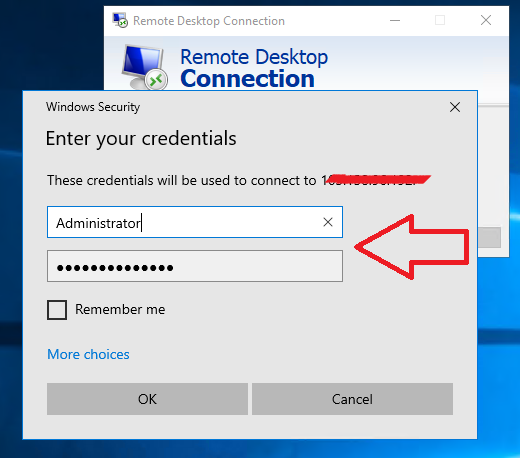Close the Remote Desktop Connection window

click(x=486, y=20)
